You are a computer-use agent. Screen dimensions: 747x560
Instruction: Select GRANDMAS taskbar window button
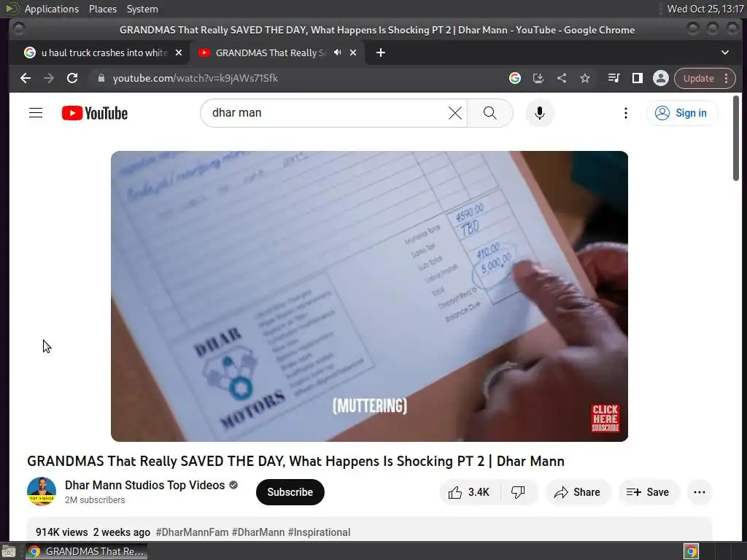(x=86, y=551)
